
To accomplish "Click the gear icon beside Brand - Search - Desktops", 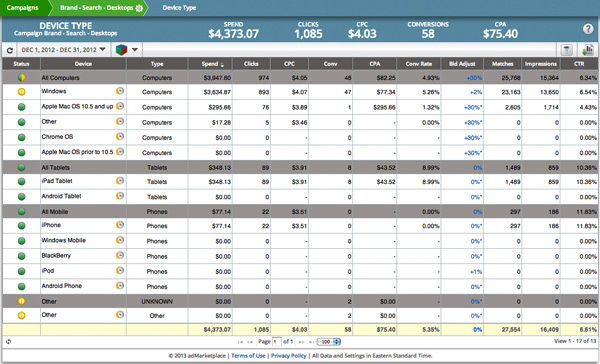I will [139, 8].
